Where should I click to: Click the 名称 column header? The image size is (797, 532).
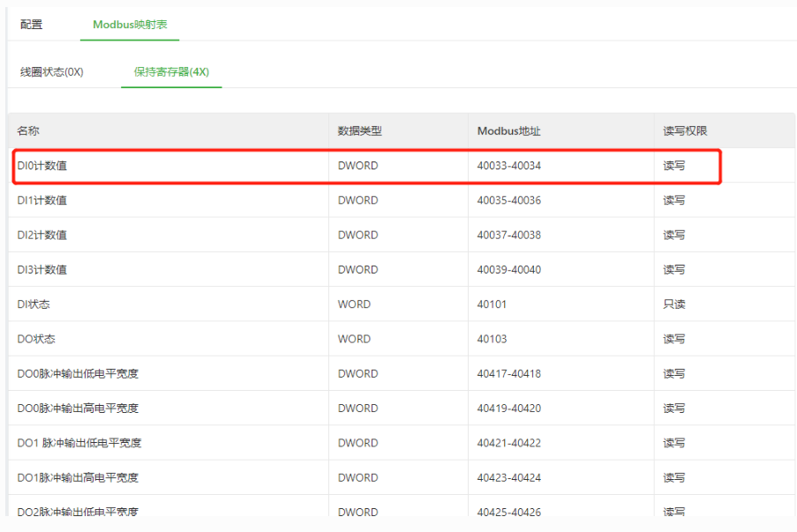[28, 131]
